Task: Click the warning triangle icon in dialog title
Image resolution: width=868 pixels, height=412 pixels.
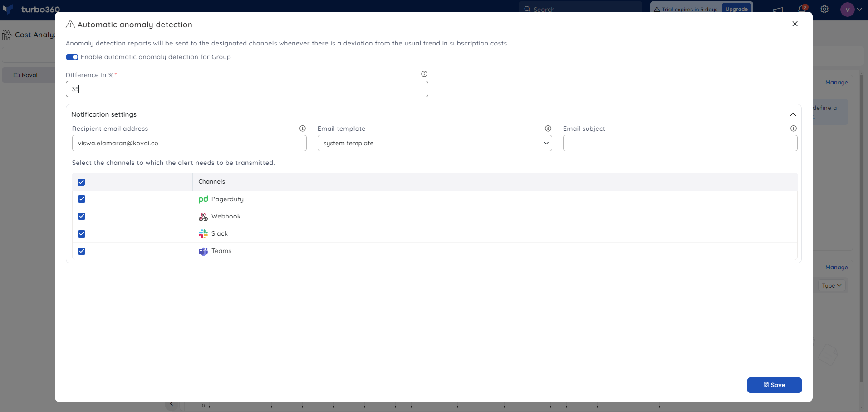Action: (70, 25)
